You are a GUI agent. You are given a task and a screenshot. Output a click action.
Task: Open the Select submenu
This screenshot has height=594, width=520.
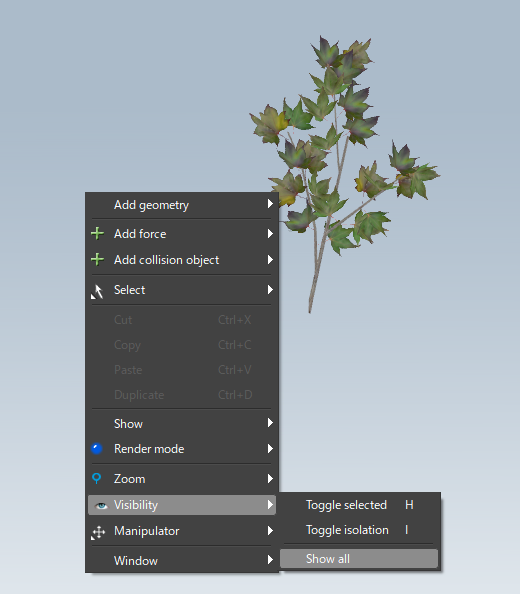pos(182,290)
